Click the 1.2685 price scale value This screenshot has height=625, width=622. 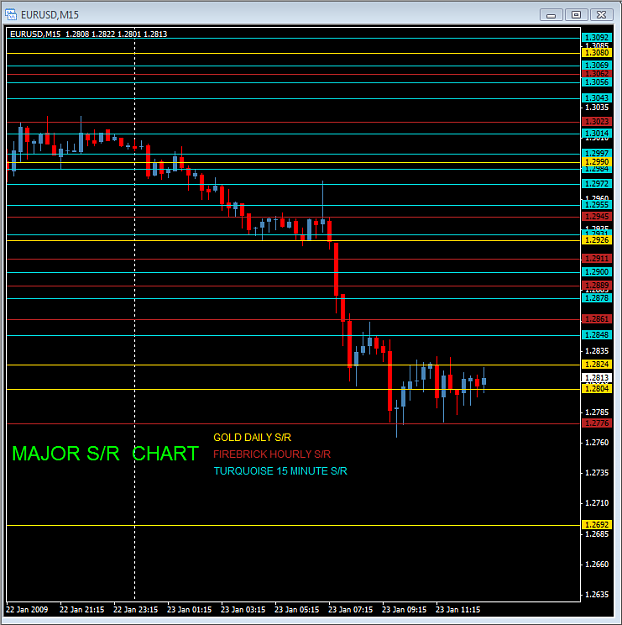pyautogui.click(x=597, y=534)
